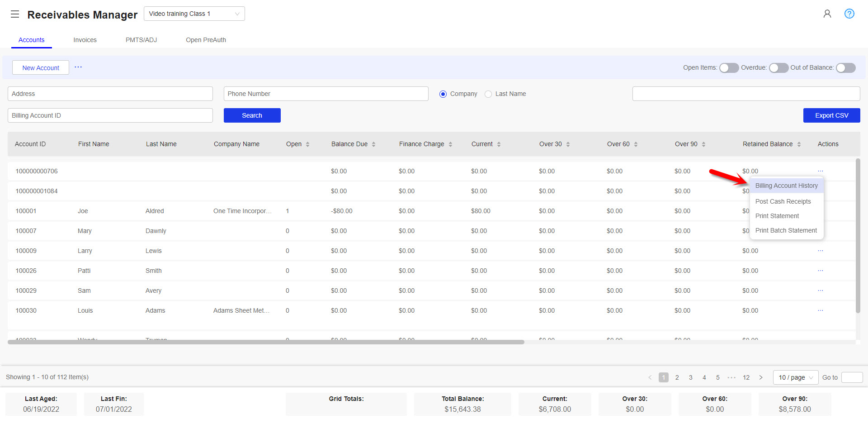Screen dimensions: 868x424
Task: Focus the Phone Number input field
Action: (326, 94)
